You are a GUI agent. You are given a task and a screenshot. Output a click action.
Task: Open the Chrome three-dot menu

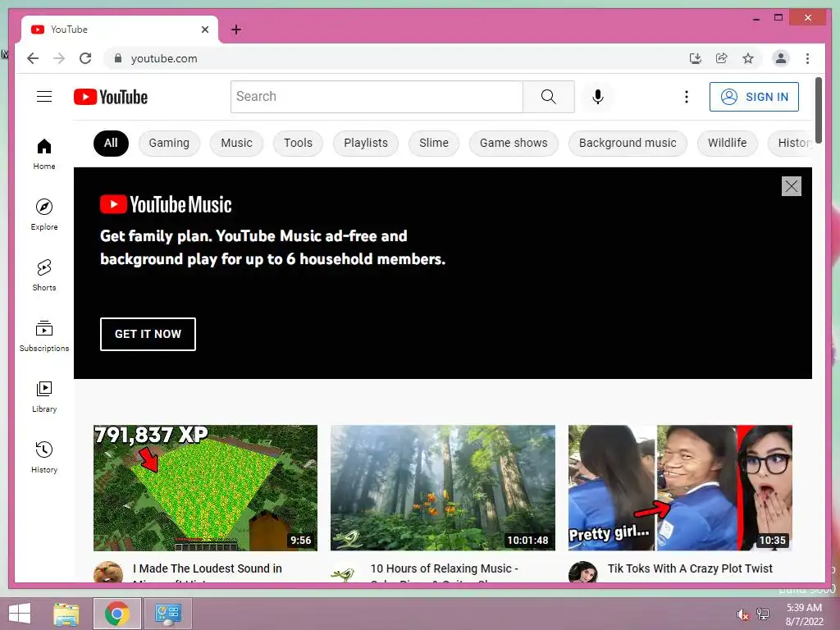(807, 58)
